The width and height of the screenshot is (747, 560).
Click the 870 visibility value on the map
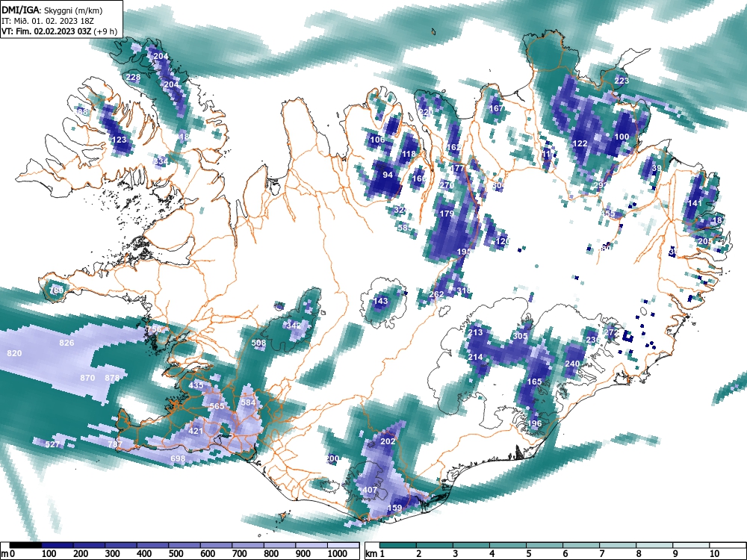[x=87, y=378]
